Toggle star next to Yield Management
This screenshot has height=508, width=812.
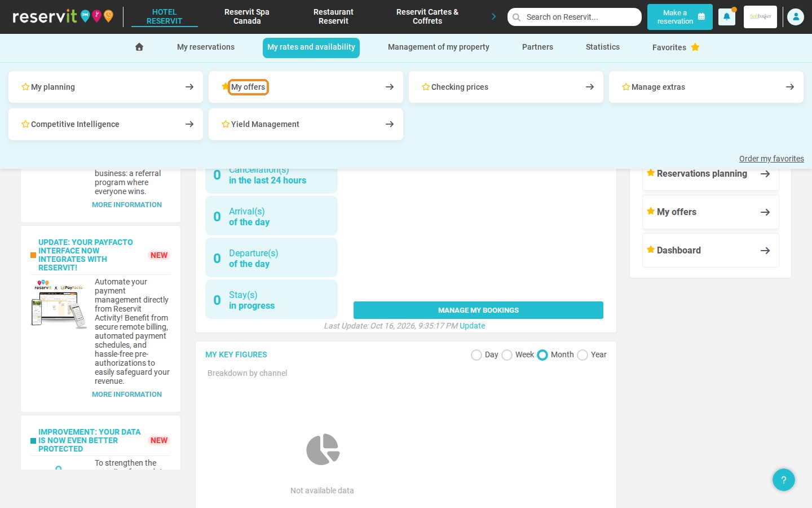(x=226, y=124)
